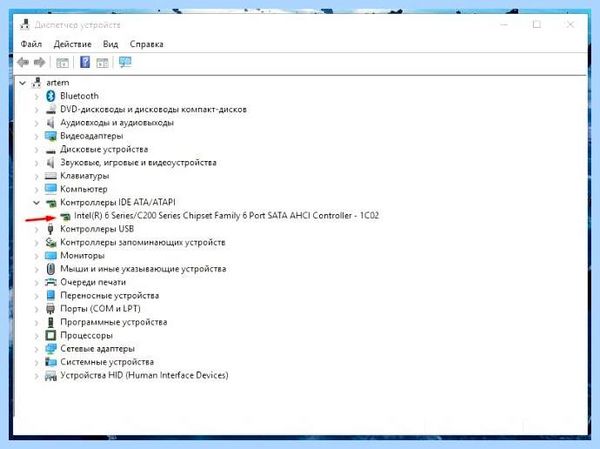Expand the Процессоры category

(37, 336)
